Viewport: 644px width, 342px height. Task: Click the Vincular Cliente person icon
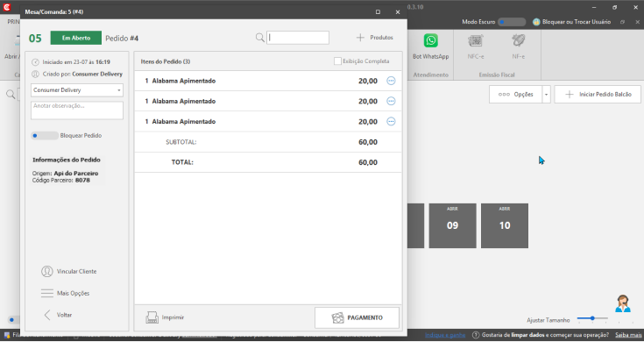click(x=46, y=271)
